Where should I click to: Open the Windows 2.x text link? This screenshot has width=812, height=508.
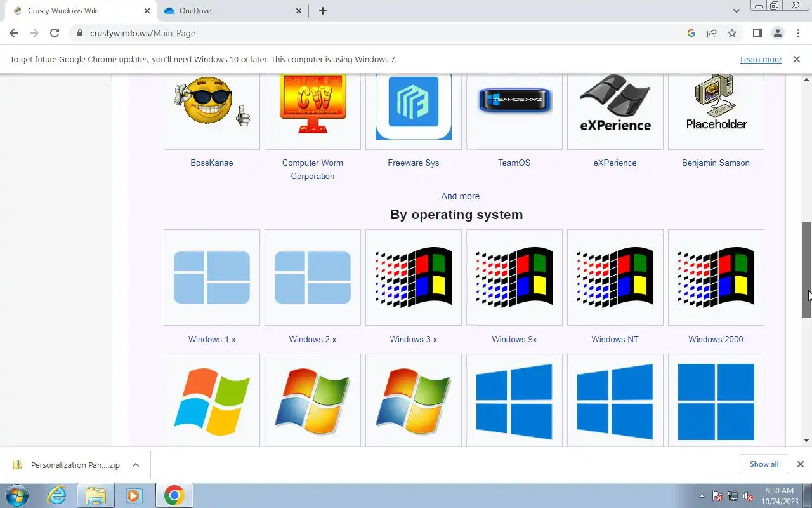[313, 339]
